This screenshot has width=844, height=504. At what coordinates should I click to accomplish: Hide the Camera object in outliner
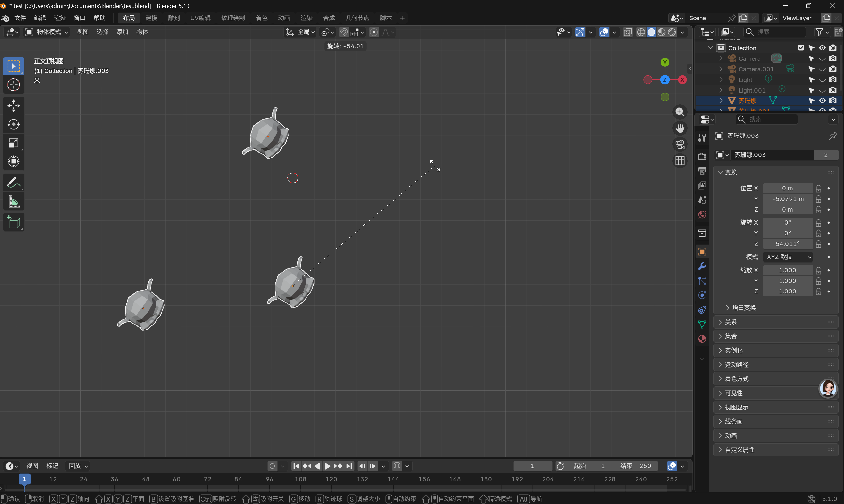822,58
